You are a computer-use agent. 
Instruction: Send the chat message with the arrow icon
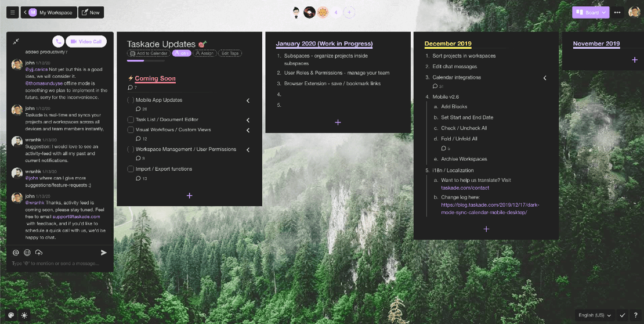[x=104, y=253]
